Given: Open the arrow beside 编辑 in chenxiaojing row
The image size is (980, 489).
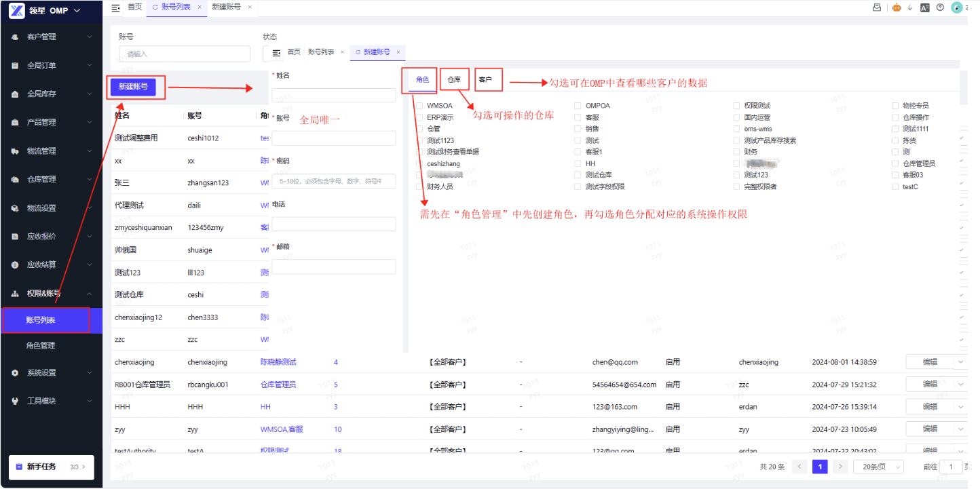Looking at the screenshot, I should 960,362.
